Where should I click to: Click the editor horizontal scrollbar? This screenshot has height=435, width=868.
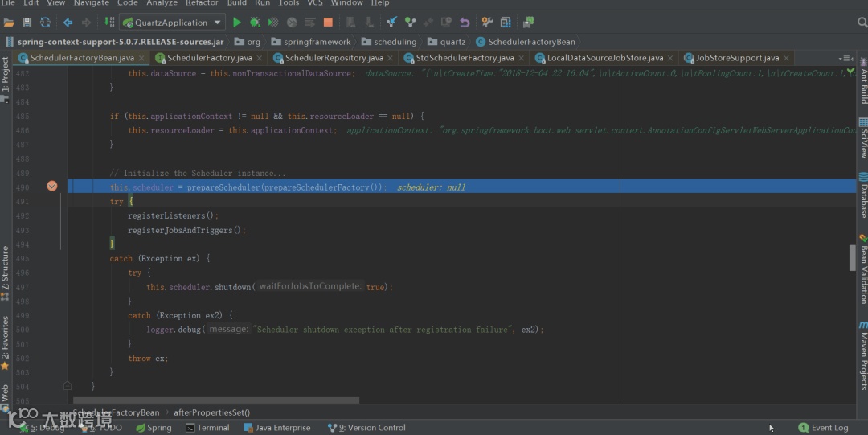(x=215, y=400)
